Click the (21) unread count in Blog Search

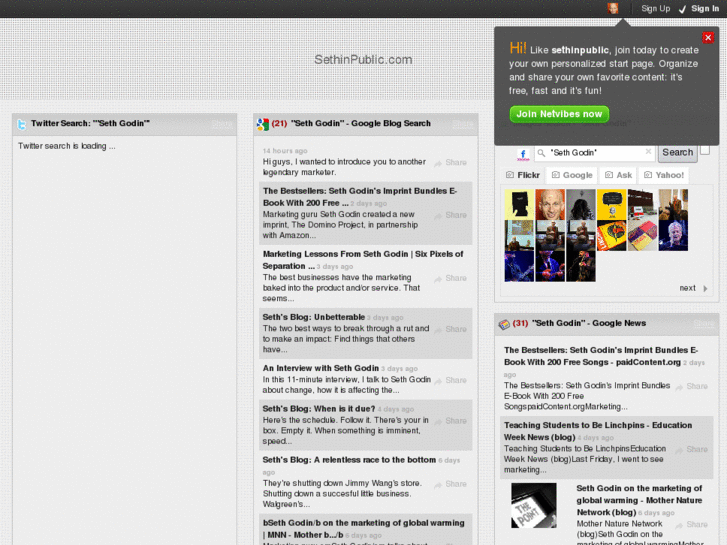[279, 123]
